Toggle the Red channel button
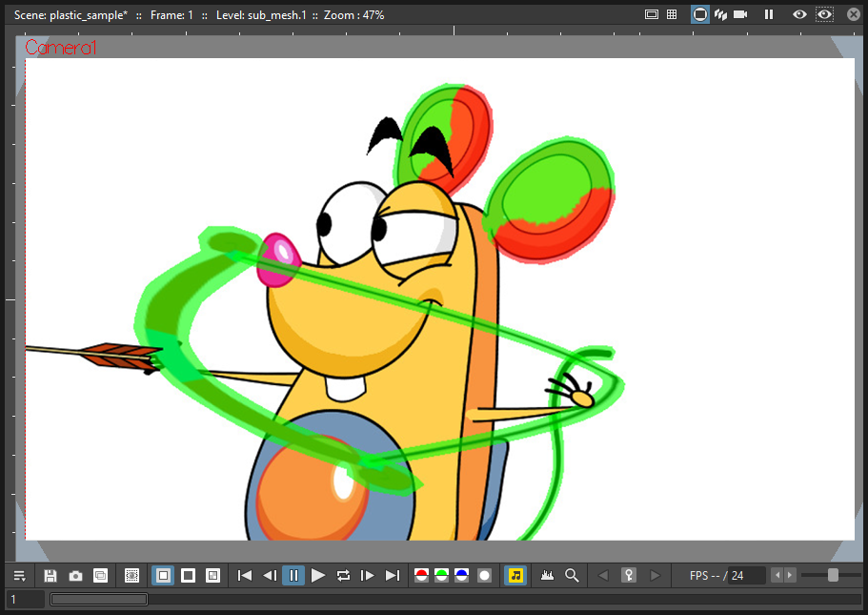The image size is (868, 615). click(x=421, y=576)
